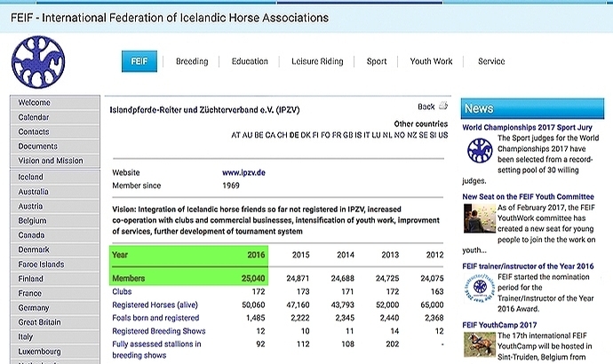This screenshot has height=364, width=613.
Task: Click the 2015 column year header
Action: point(300,255)
